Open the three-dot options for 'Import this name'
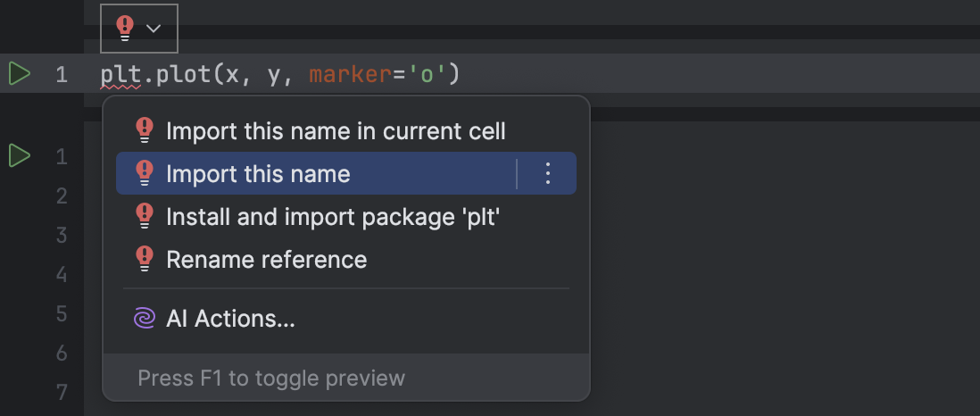This screenshot has width=980, height=416. click(548, 173)
